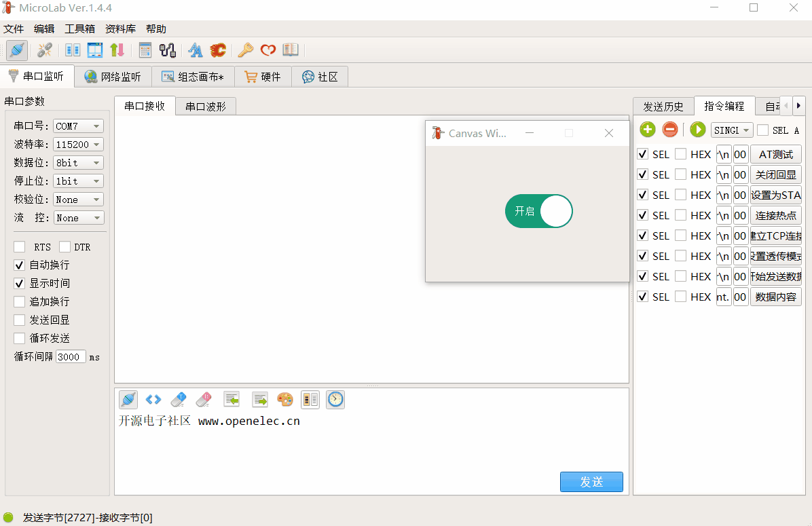Click the golden key icon
The image size is (812, 526).
pos(246,50)
